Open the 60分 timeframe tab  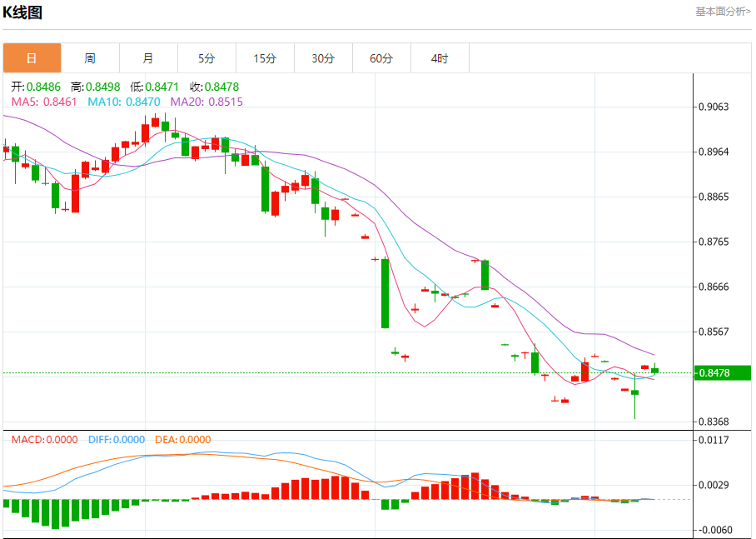pyautogui.click(x=382, y=58)
